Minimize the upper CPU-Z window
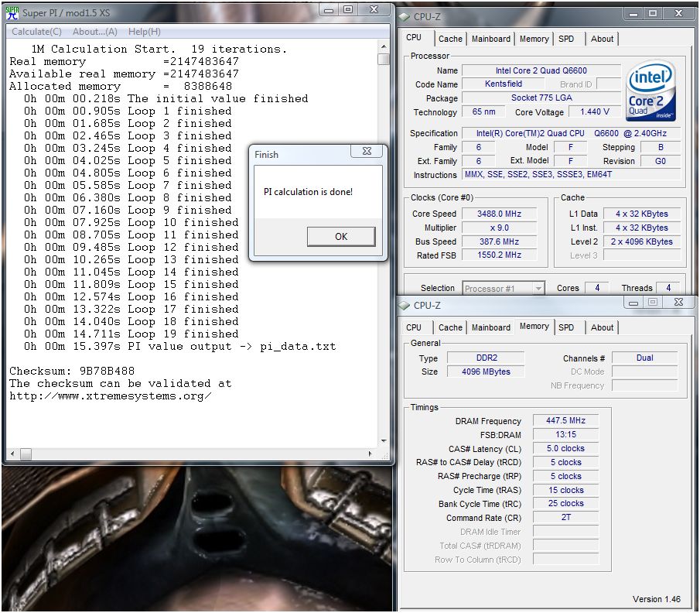700x613 pixels. pos(633,13)
